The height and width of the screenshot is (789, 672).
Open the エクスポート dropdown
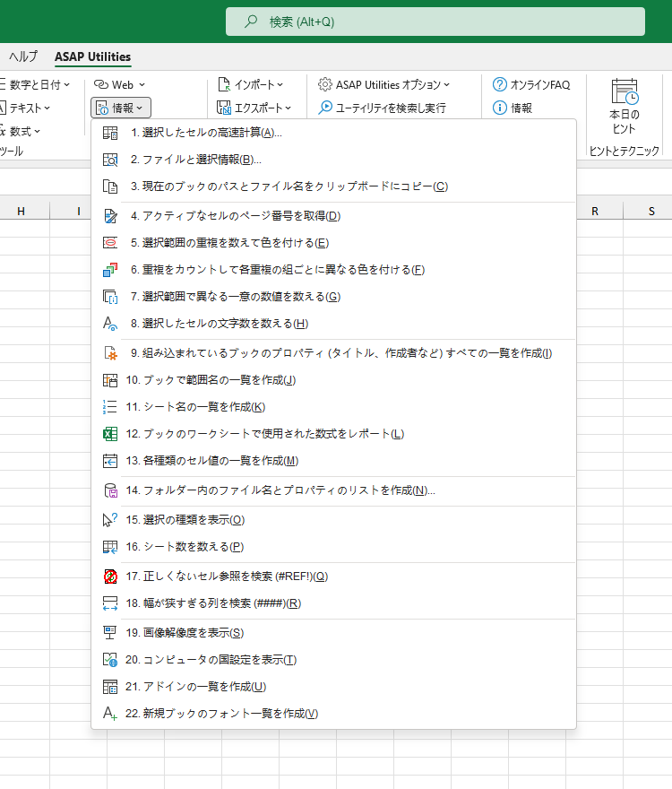254,108
